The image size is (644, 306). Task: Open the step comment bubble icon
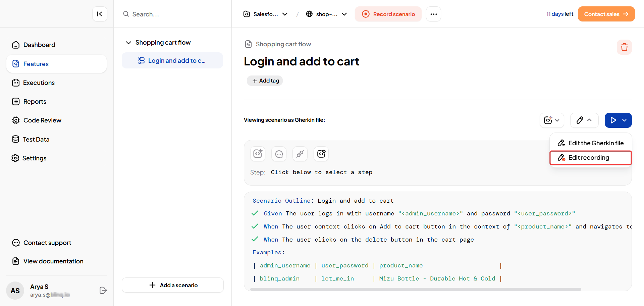point(279,154)
